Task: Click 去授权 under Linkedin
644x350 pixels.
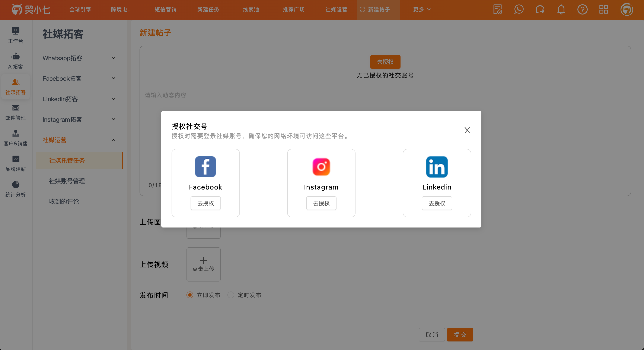Action: coord(437,203)
